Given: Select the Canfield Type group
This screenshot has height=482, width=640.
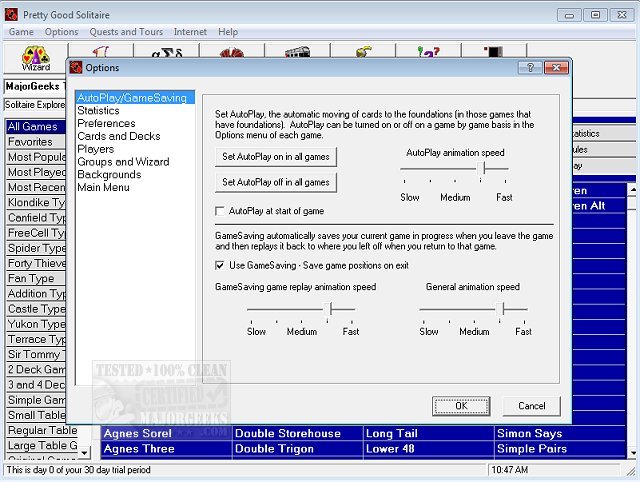Looking at the screenshot, I should (36, 218).
